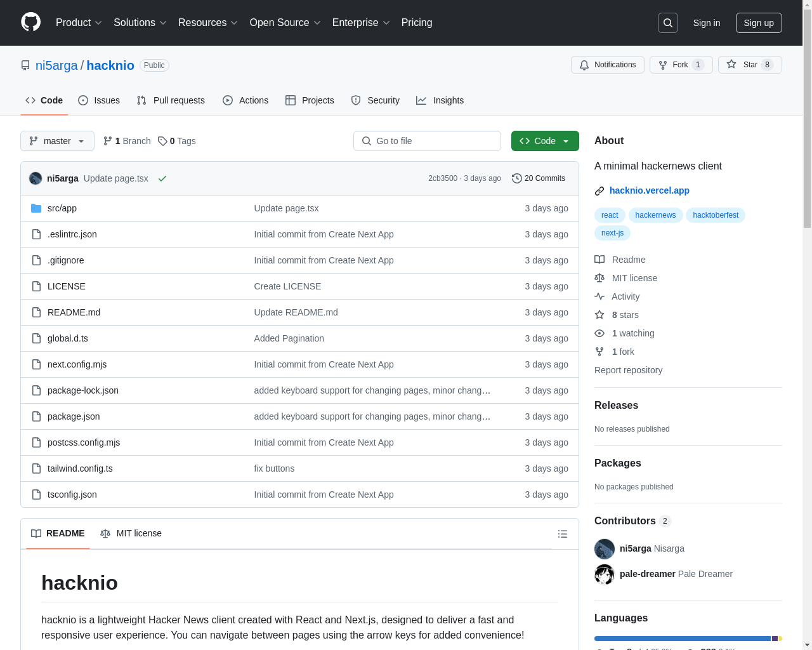Click the GitHub logo icon
This screenshot has width=812, height=650.
click(31, 22)
